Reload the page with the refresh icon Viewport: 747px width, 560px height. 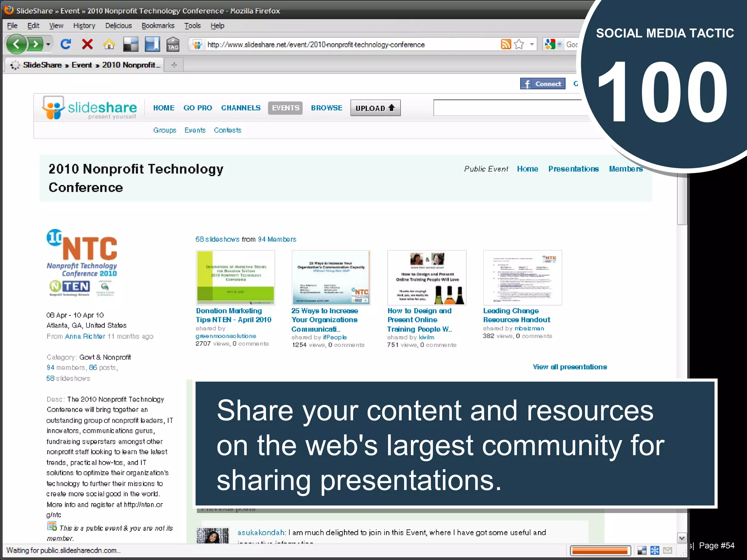(66, 44)
